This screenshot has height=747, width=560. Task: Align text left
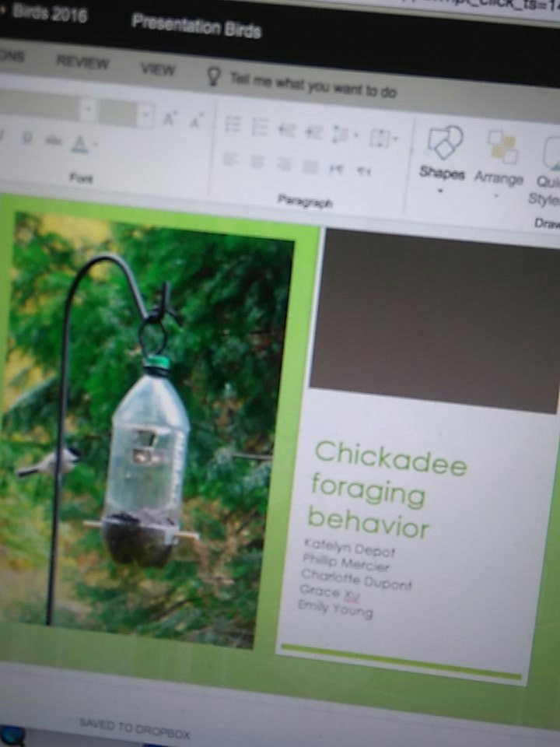(230, 159)
